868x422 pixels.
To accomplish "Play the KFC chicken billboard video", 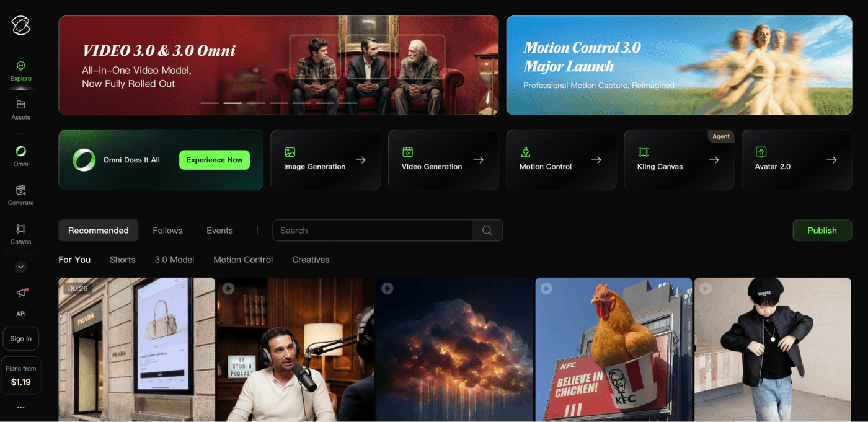I will 613,349.
